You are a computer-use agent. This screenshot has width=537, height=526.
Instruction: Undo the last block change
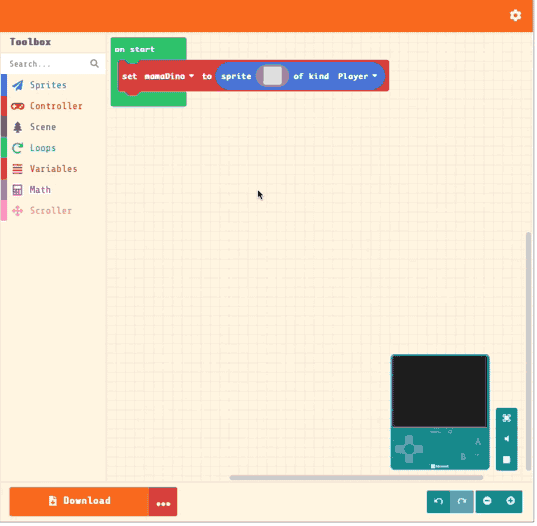pyautogui.click(x=438, y=501)
